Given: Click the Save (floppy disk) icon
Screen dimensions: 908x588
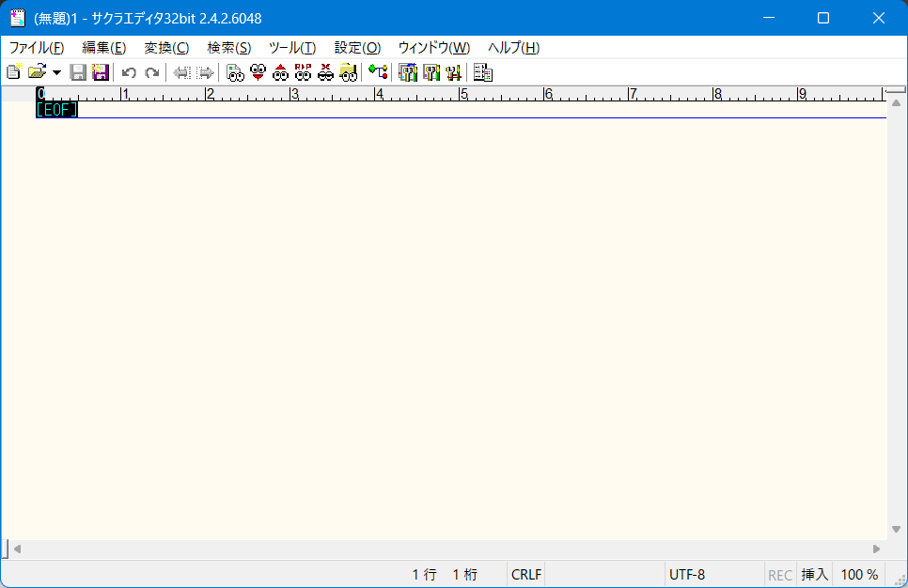Looking at the screenshot, I should [x=79, y=72].
